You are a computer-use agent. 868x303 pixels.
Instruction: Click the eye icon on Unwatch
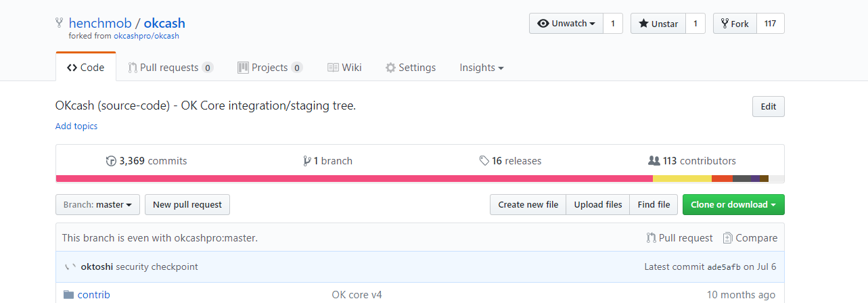[x=543, y=24]
